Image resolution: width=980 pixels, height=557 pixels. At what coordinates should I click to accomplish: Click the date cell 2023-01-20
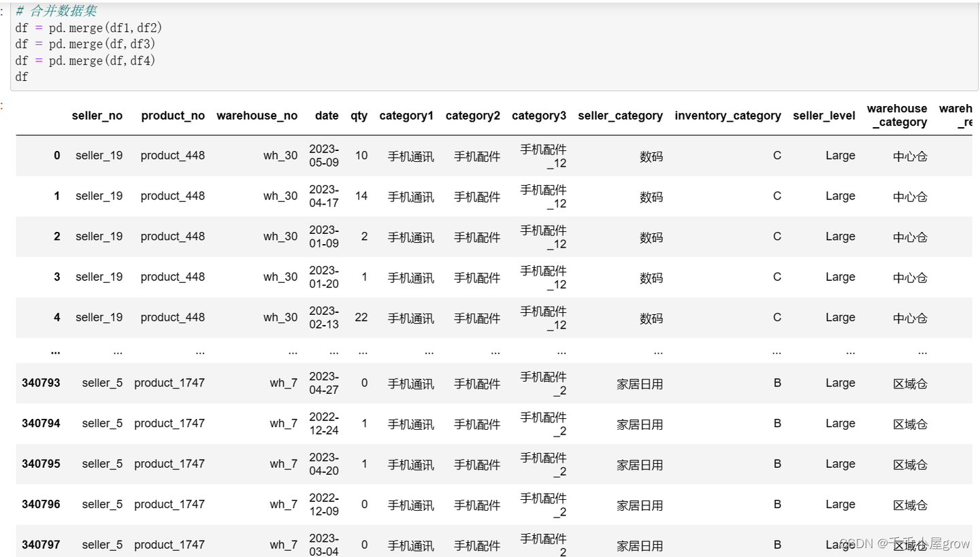click(324, 277)
